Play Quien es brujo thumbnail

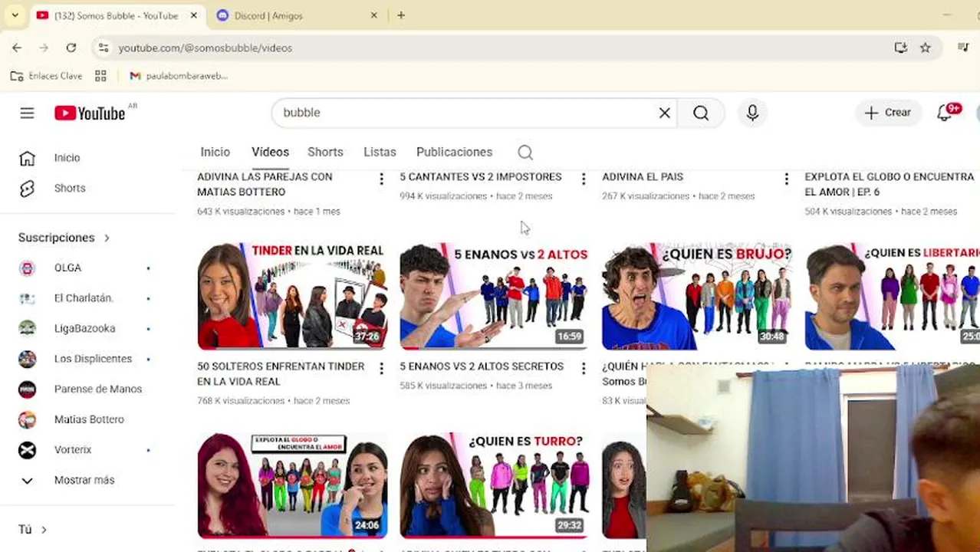(697, 297)
